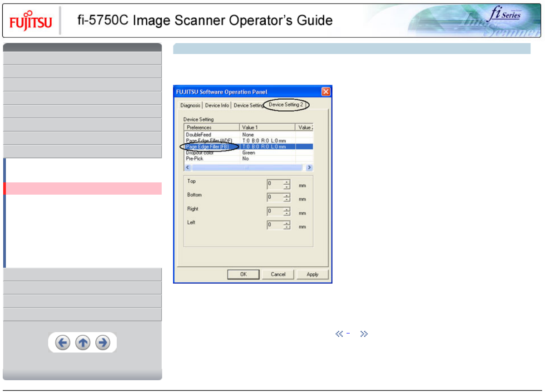Click the Top margin input field
This screenshot has height=392, width=545.
tap(275, 184)
